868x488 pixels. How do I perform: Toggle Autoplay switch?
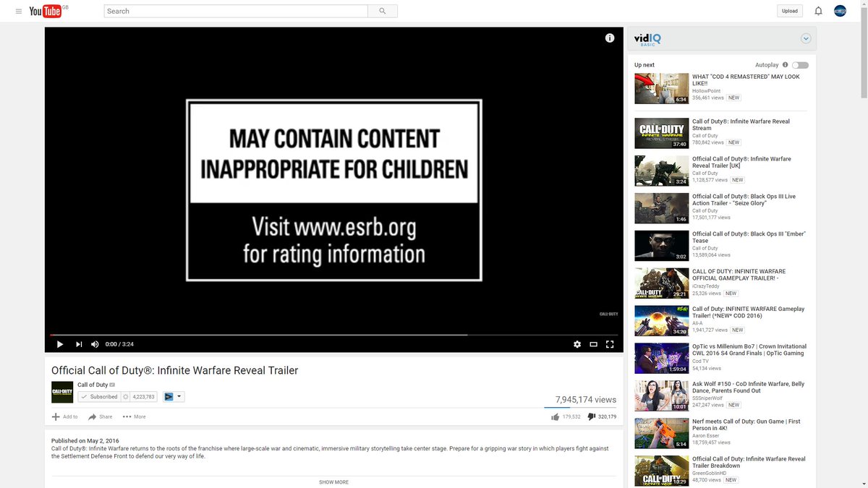click(801, 65)
